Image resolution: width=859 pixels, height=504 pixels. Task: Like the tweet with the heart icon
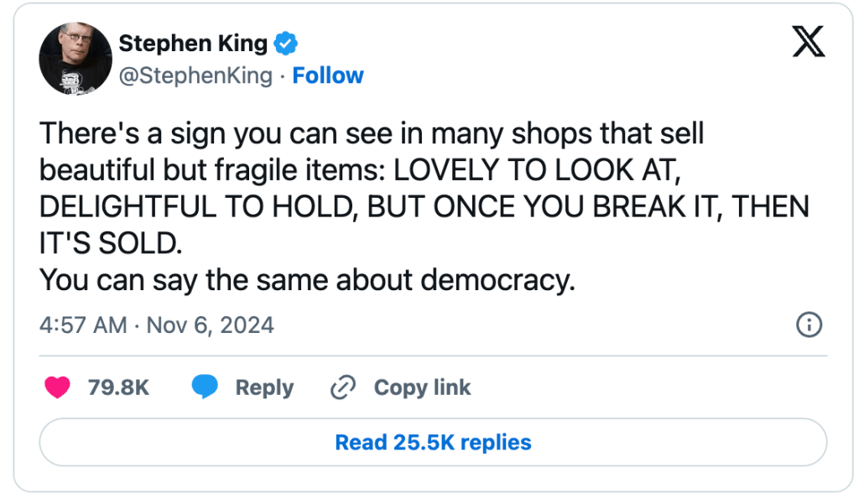57,387
